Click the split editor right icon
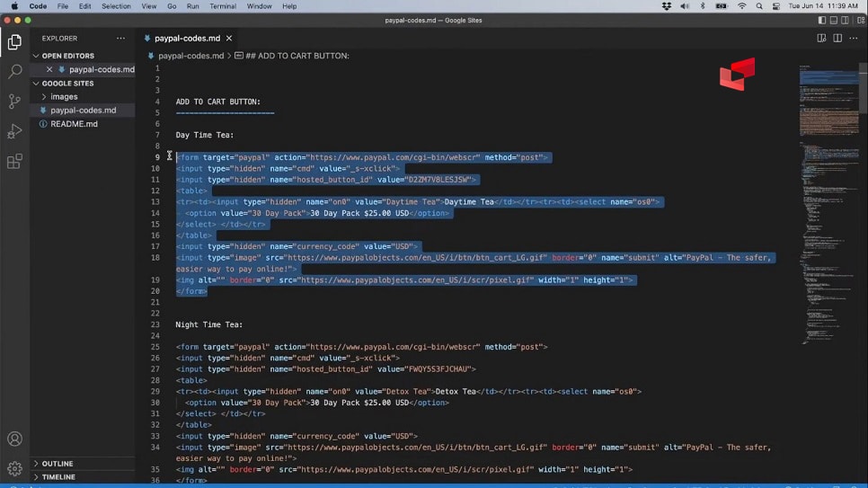This screenshot has width=868, height=488. tap(837, 39)
